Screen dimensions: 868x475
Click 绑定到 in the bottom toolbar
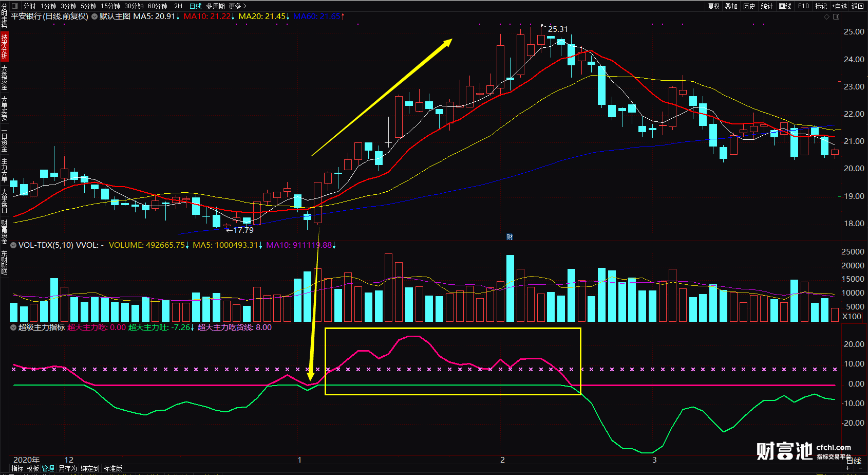point(90,468)
